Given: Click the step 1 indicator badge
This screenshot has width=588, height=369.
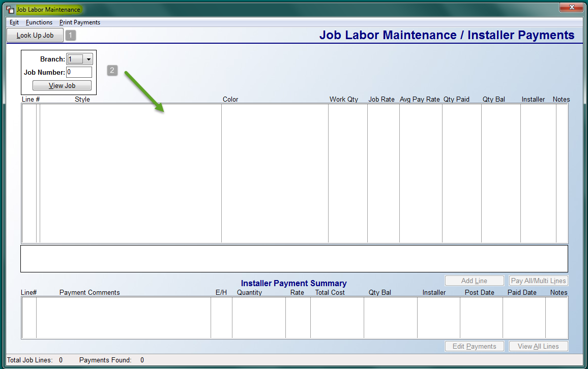Looking at the screenshot, I should [70, 35].
